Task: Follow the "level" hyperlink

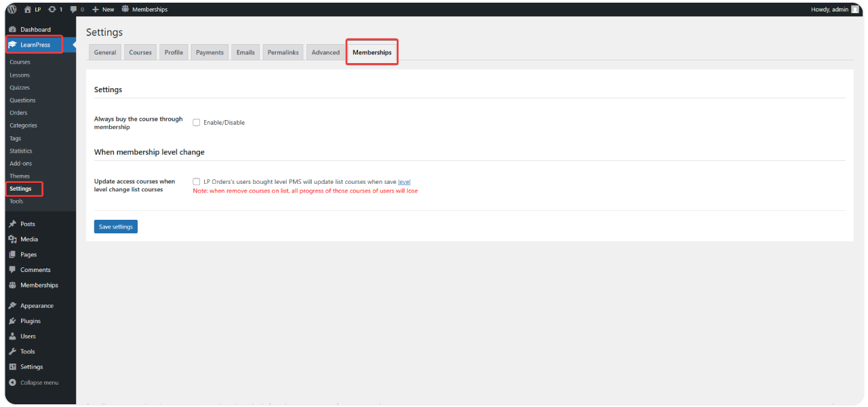Action: 404,182
